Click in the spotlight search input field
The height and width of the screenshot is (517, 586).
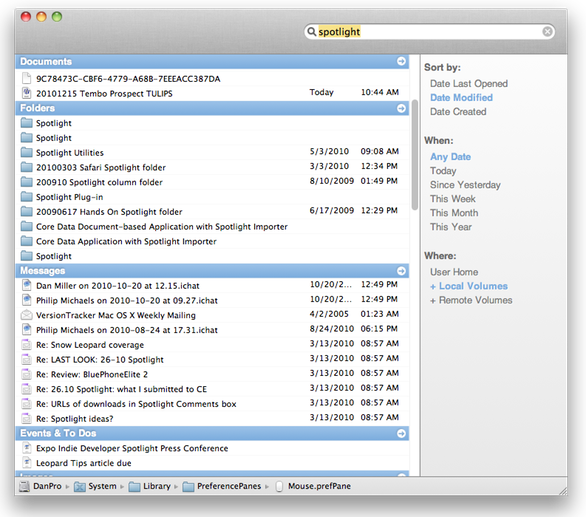tap(429, 32)
